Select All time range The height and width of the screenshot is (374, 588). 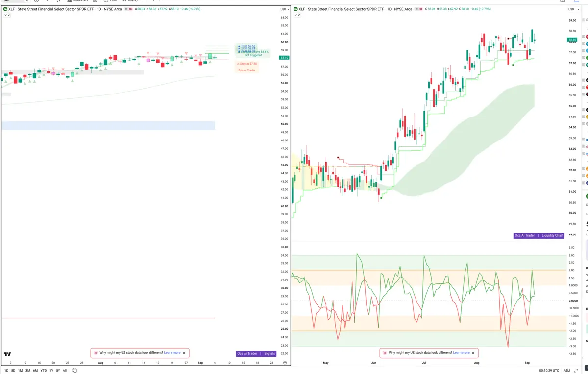65,370
